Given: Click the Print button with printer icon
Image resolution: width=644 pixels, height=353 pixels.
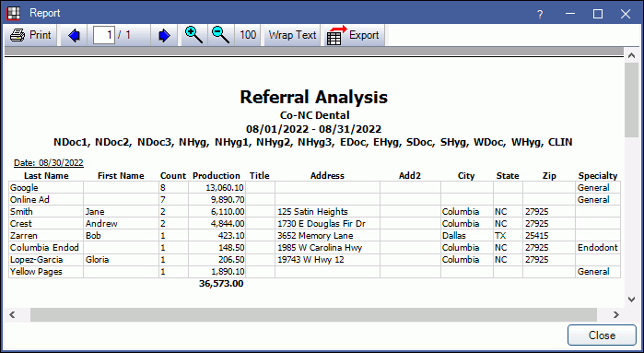Looking at the screenshot, I should (x=30, y=35).
